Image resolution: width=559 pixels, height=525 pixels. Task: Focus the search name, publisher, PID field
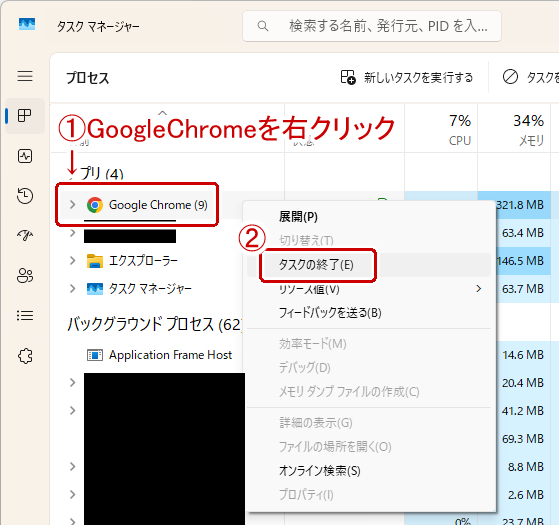pos(372,26)
